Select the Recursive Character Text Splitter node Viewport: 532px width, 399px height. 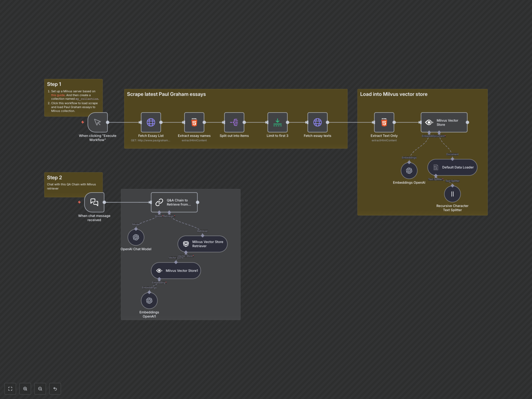pos(452,194)
